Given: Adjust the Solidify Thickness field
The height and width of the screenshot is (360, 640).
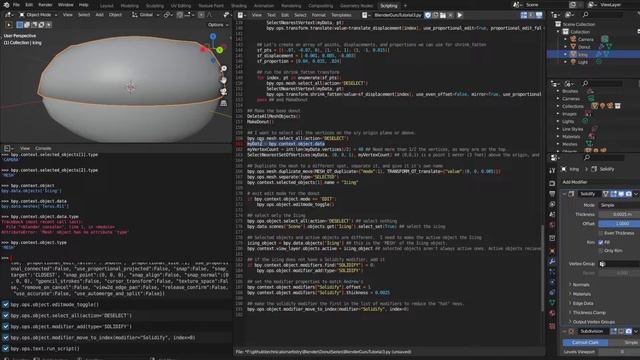Looking at the screenshot, I should pyautogui.click(x=619, y=214).
